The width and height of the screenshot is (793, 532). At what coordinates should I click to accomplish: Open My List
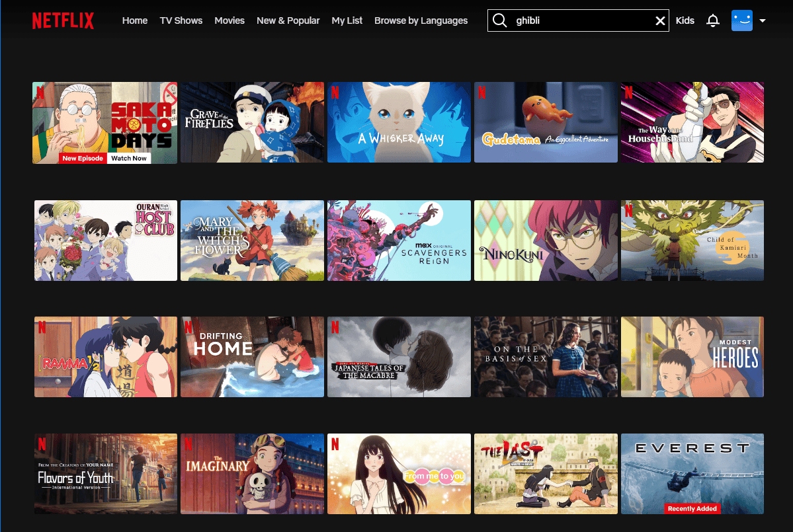[347, 20]
